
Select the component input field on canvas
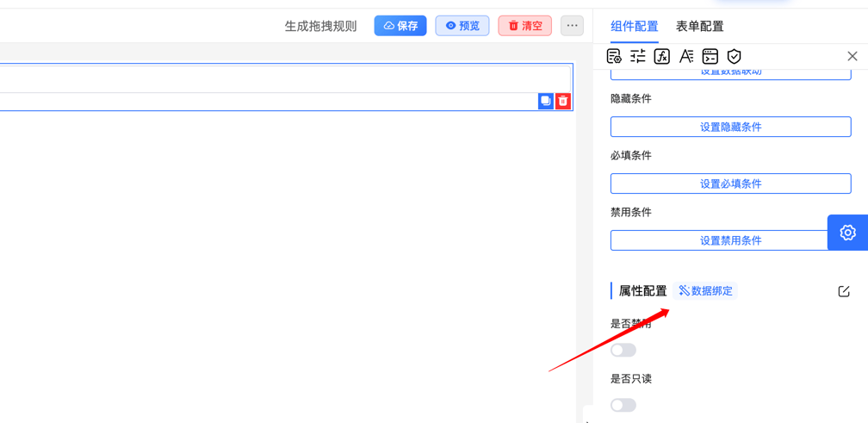point(285,79)
